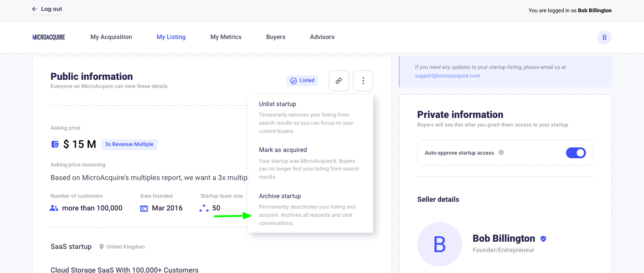Open the MicroAcquire logo home link
644x273 pixels.
(49, 37)
